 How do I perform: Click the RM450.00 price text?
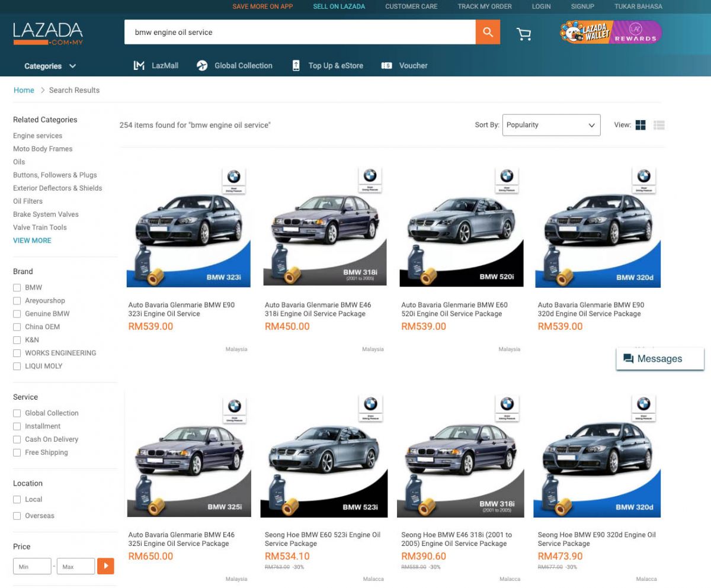coord(287,326)
